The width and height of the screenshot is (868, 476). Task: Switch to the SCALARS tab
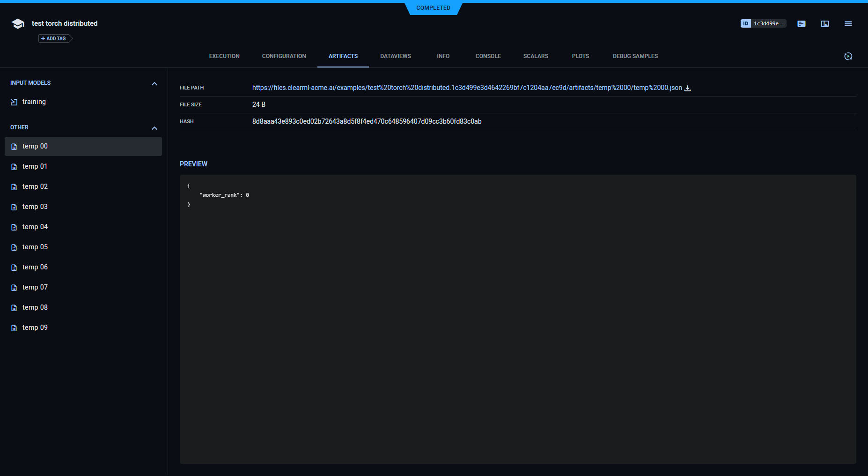tap(535, 56)
